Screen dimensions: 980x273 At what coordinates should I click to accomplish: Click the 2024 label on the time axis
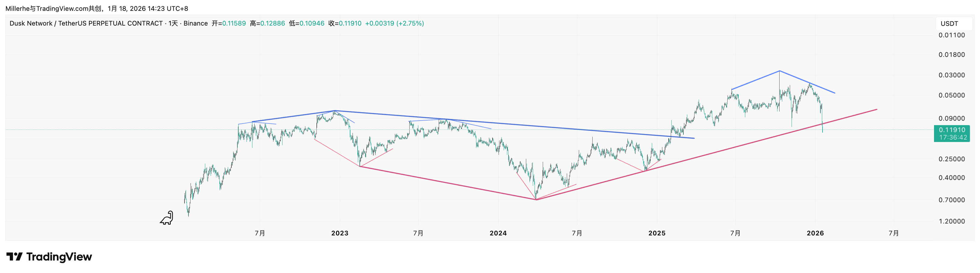(498, 233)
